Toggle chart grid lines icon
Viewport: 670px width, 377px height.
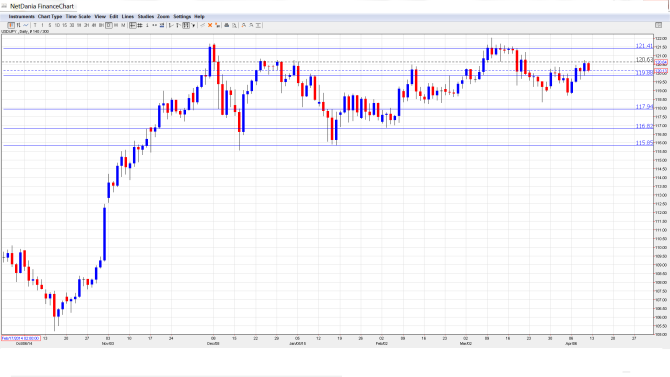tap(140, 25)
